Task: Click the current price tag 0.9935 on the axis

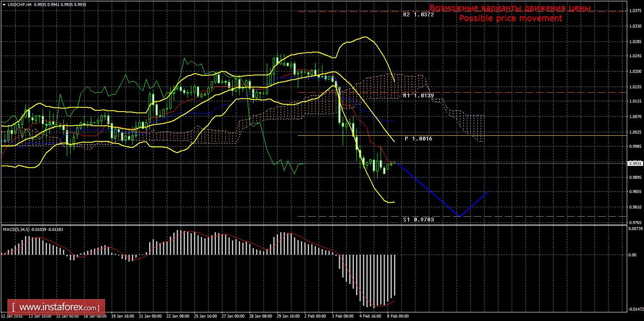Action: click(x=635, y=163)
